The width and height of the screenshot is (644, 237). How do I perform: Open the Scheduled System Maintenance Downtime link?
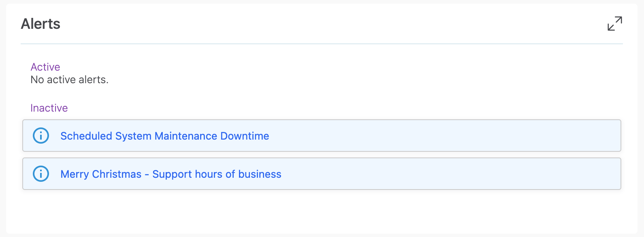click(164, 136)
